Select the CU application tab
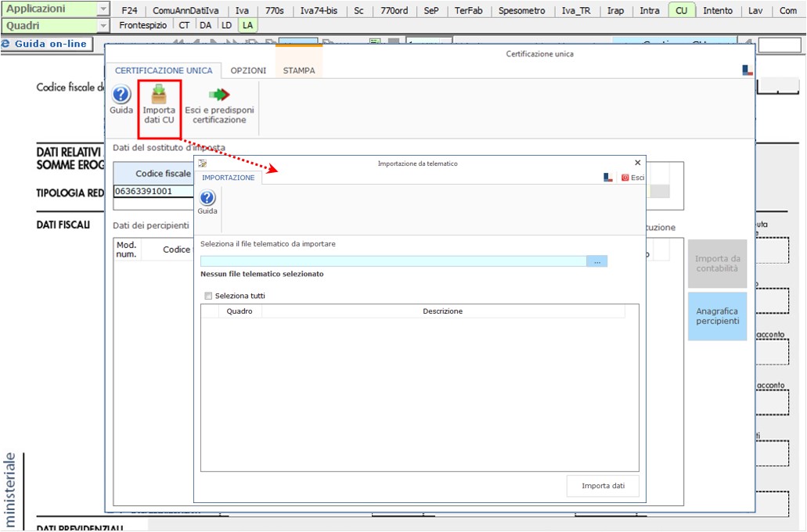The width and height of the screenshot is (807, 532). [682, 10]
